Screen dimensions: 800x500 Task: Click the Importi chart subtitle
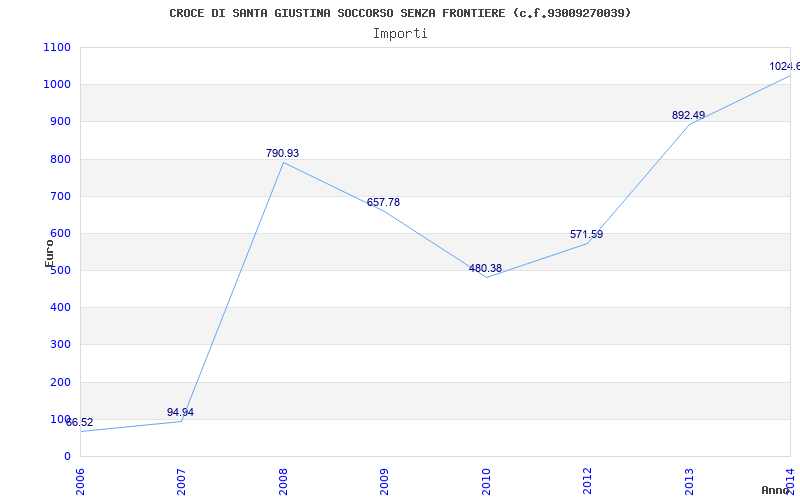pos(400,34)
